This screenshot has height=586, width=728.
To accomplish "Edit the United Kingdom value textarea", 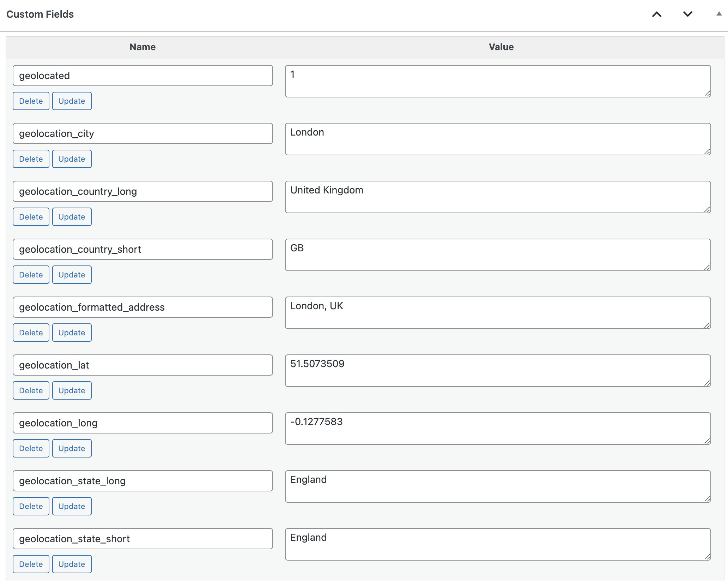I will 498,197.
